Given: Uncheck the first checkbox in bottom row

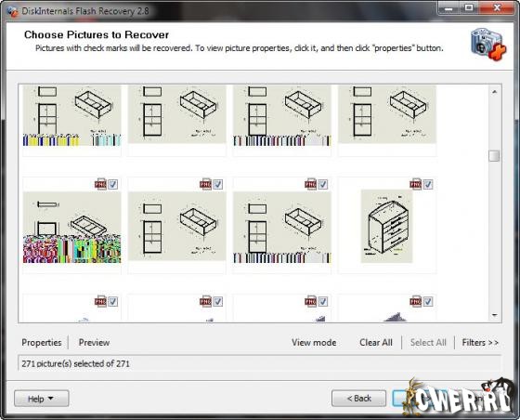Looking at the screenshot, I should coord(112,302).
